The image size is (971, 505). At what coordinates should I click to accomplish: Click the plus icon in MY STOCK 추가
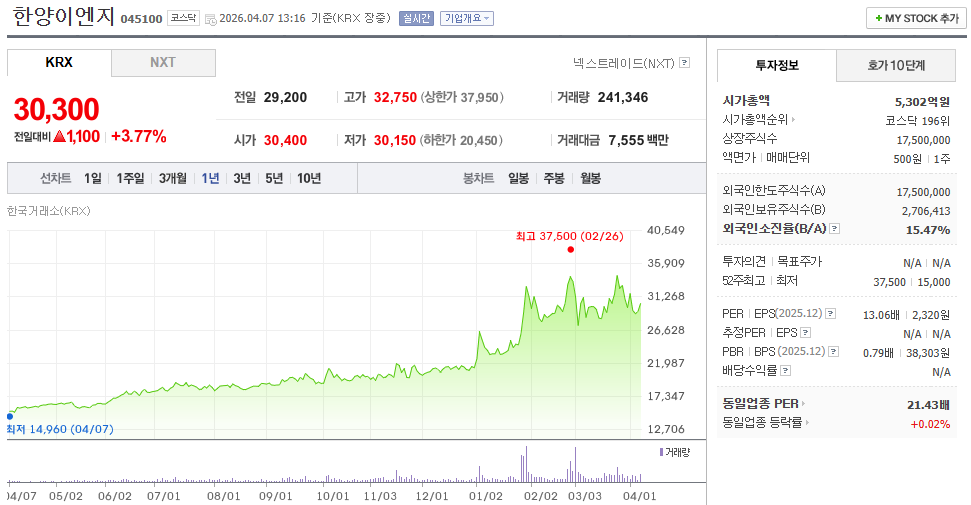(x=878, y=18)
